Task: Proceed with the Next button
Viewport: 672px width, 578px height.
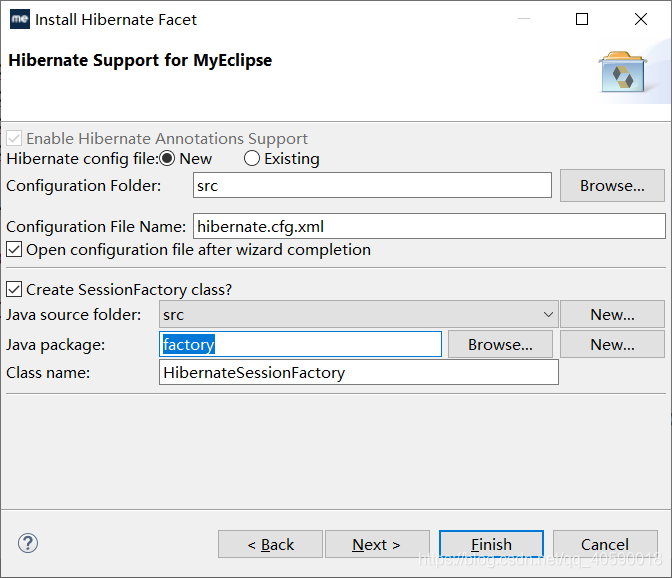Action: (377, 545)
